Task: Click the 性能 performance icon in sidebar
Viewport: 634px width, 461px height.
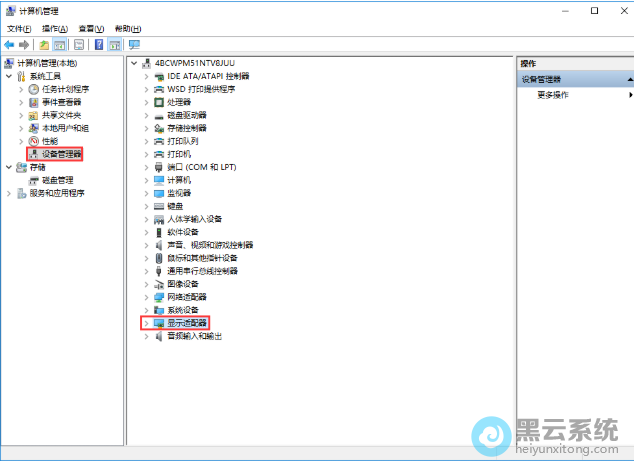Action: (x=34, y=141)
